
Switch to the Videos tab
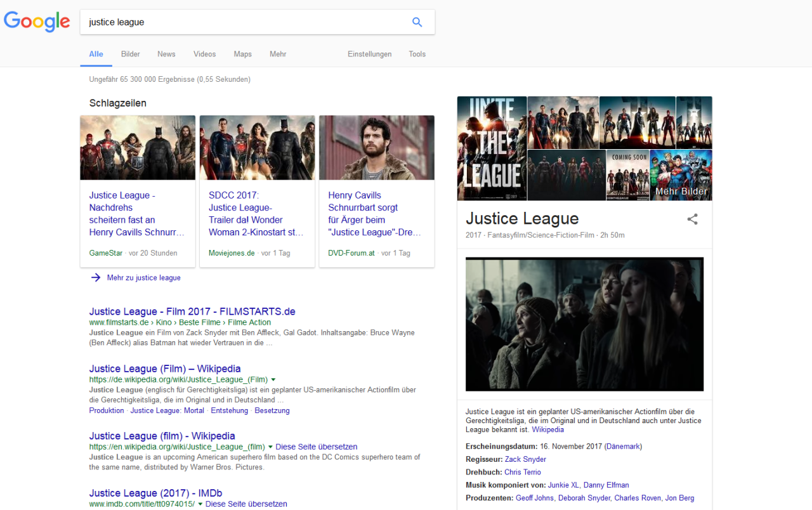205,55
